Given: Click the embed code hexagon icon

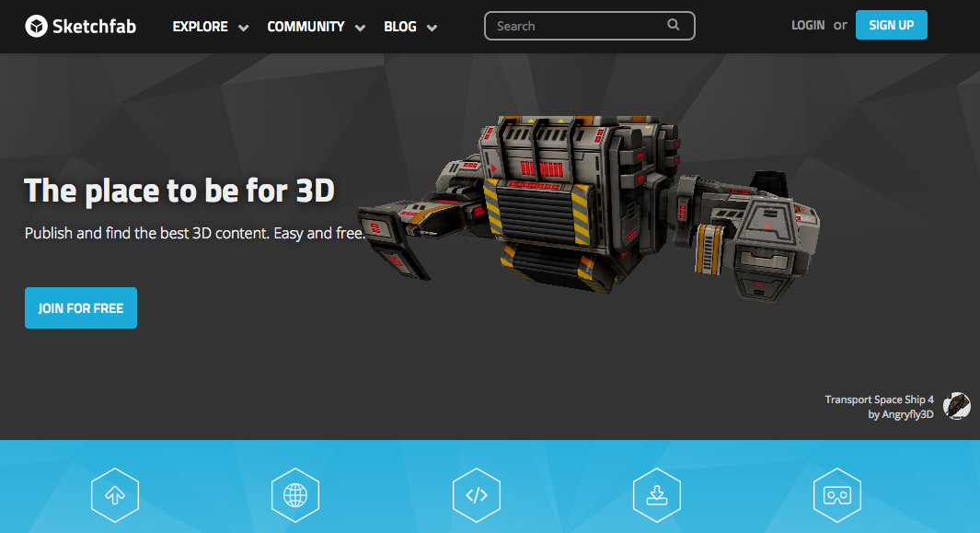Looking at the screenshot, I should click(477, 495).
